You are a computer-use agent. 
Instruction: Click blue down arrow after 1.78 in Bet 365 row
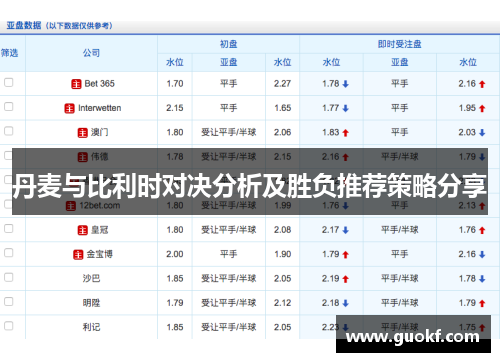pos(346,84)
